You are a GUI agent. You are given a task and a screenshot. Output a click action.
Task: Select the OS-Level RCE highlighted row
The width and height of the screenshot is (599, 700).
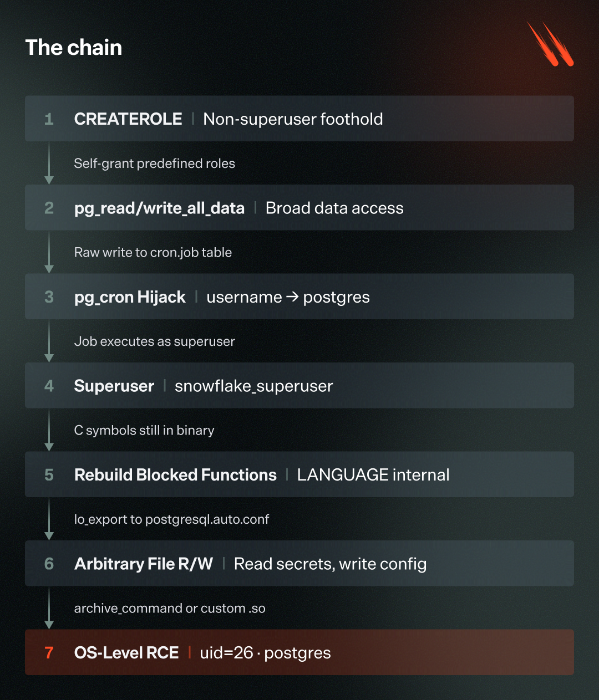click(299, 652)
